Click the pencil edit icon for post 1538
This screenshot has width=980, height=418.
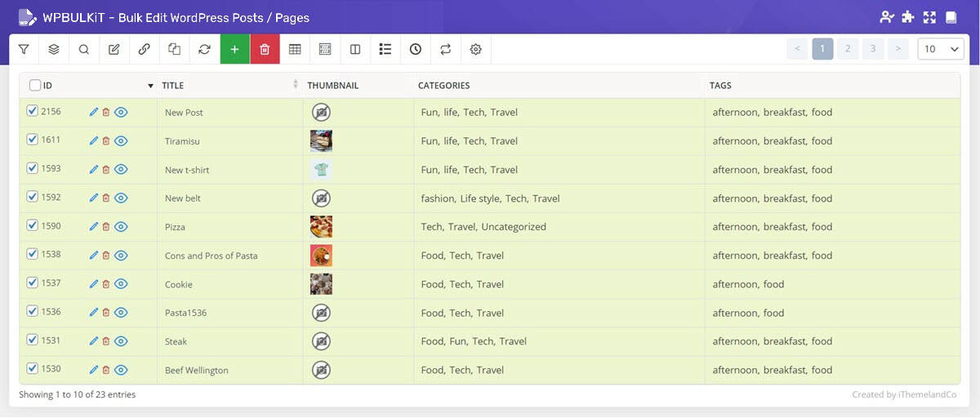coord(93,255)
